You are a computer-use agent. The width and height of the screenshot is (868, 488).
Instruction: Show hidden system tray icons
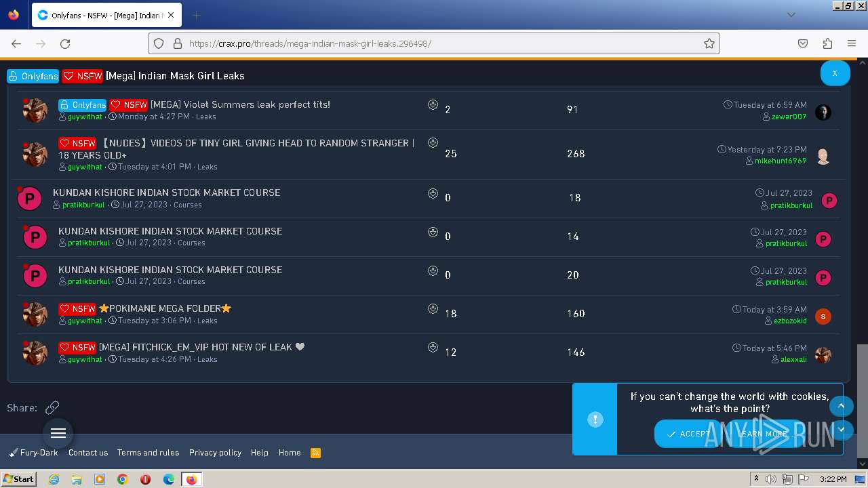pos(756,479)
